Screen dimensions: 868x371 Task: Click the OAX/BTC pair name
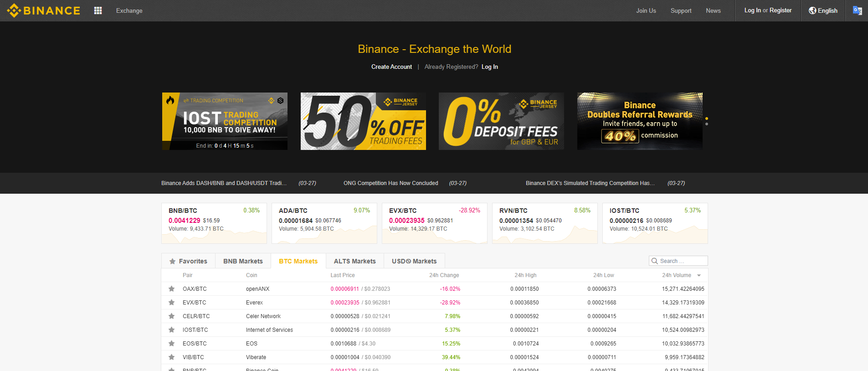pyautogui.click(x=195, y=289)
